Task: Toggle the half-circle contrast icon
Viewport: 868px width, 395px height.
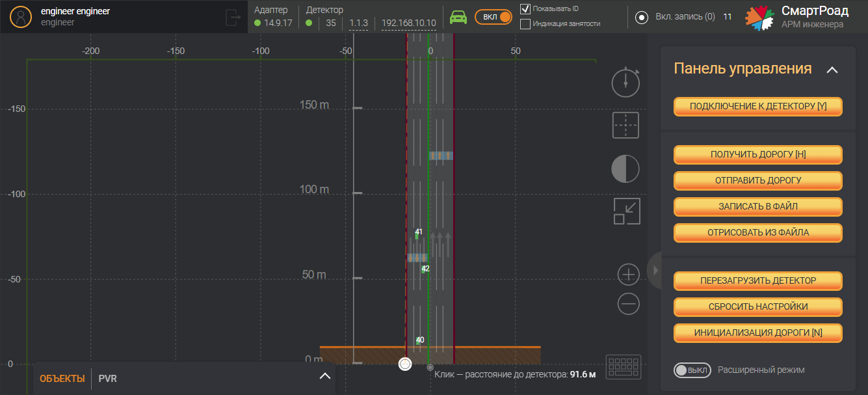Action: pyautogui.click(x=625, y=169)
